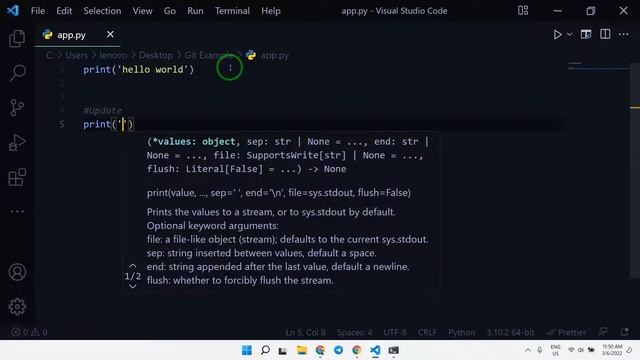Click errors and warnings count in status bar

29,332
